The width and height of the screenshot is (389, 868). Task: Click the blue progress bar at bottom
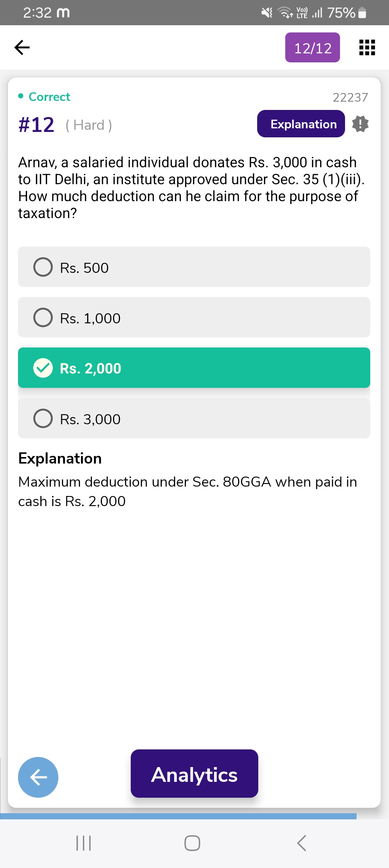coord(178,816)
